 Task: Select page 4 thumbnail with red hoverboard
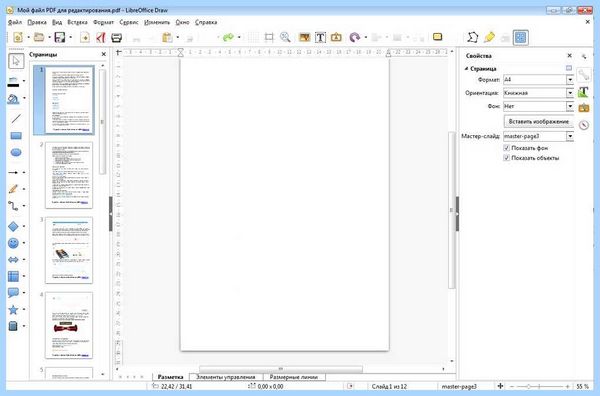69,325
